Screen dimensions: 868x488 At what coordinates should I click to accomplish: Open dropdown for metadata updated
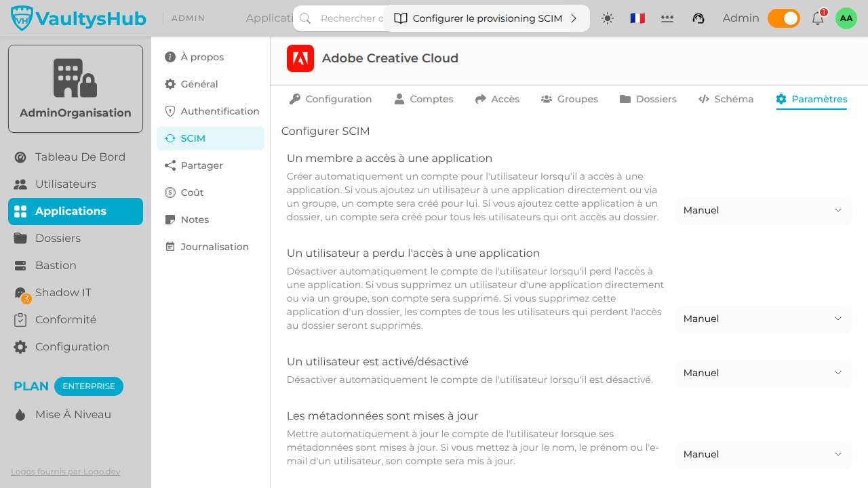(763, 454)
